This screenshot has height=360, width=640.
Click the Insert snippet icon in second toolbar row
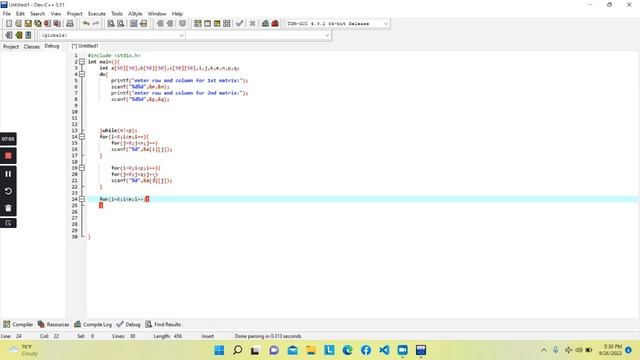tap(9, 35)
